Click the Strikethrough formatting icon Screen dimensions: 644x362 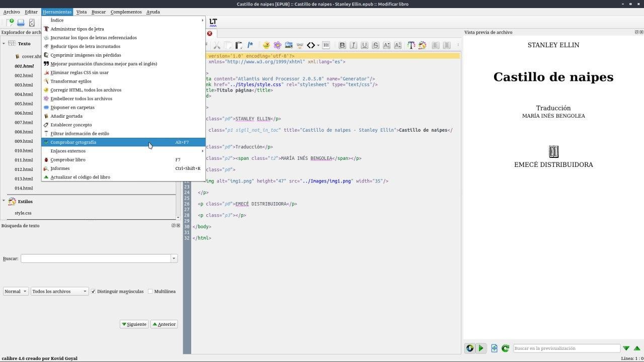[375, 45]
